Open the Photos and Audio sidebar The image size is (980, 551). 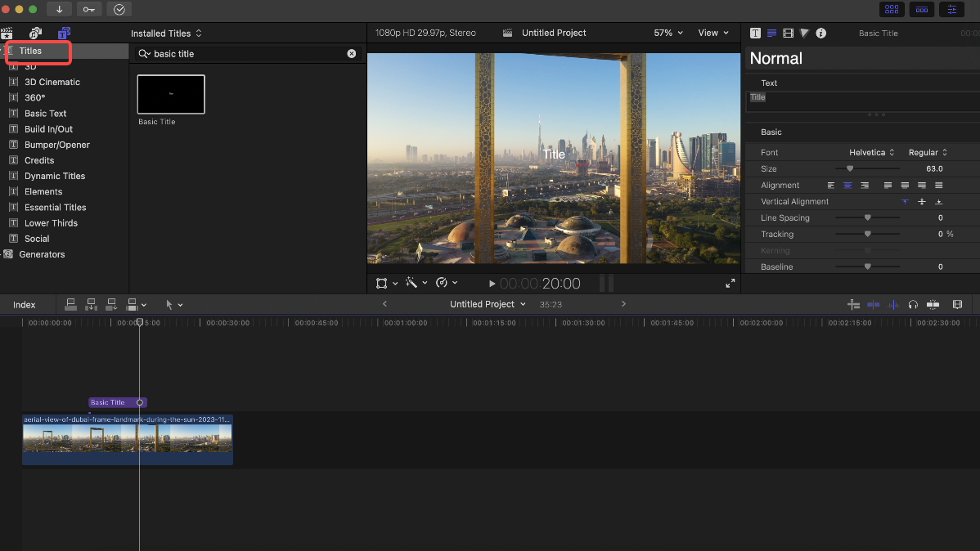(35, 34)
